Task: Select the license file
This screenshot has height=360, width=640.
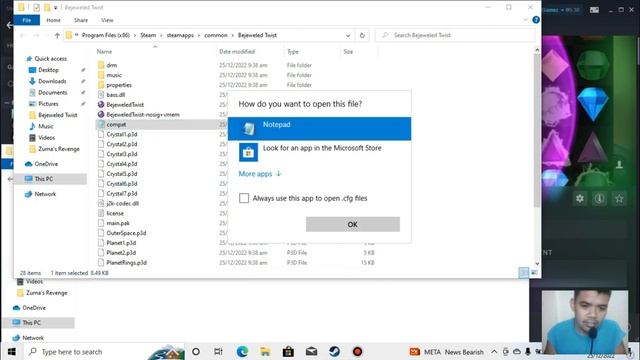Action: tap(115, 213)
